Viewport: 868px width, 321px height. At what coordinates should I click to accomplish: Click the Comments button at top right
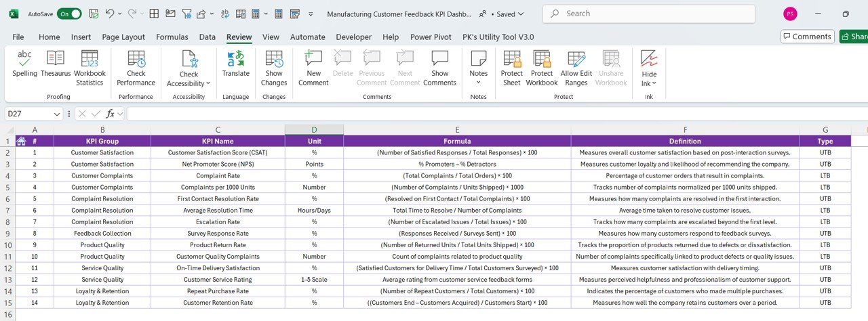pos(807,37)
